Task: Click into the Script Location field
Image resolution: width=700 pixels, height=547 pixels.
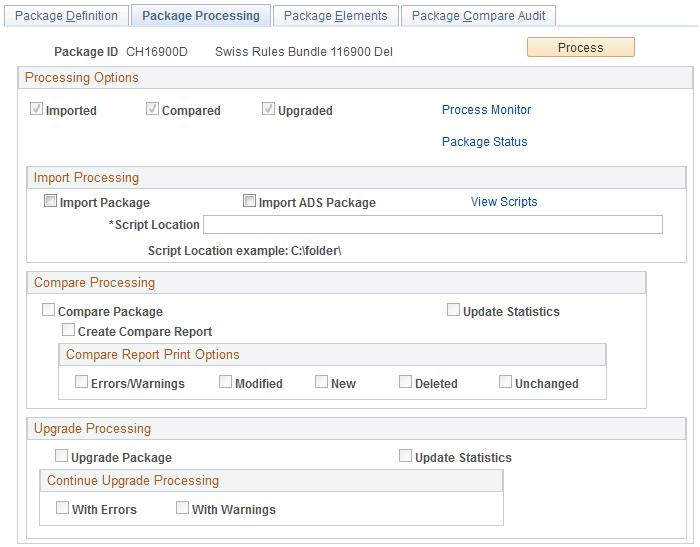Action: pos(432,225)
